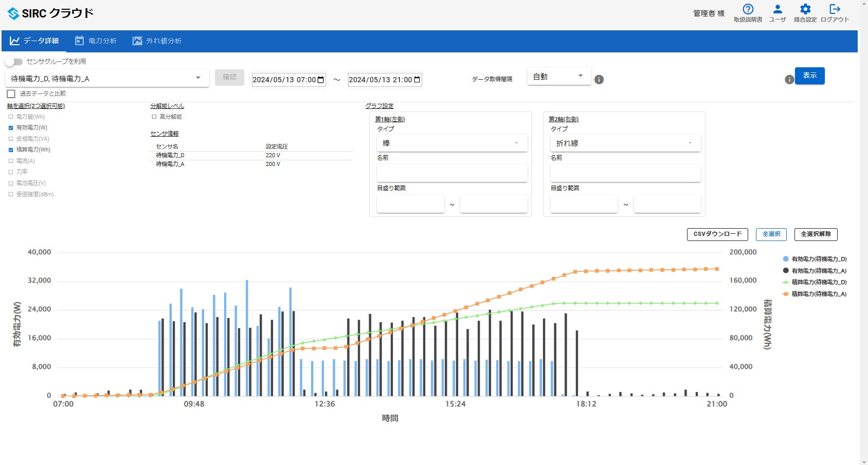Toggle the センサグループを利用 switch

14,62
